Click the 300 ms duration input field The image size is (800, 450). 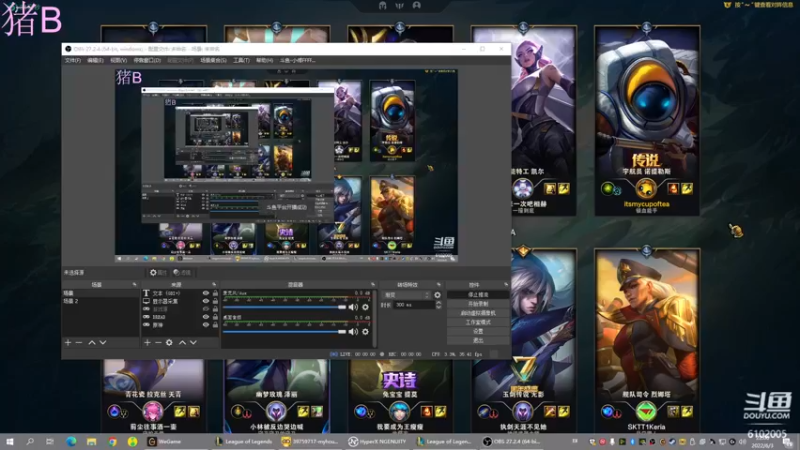(413, 305)
